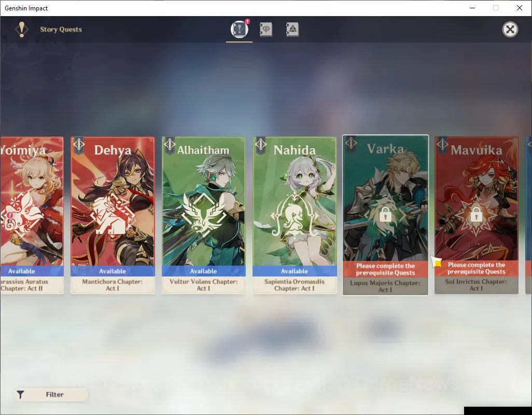Click the quest marker badge on Dehya's card

pyautogui.click(x=79, y=145)
